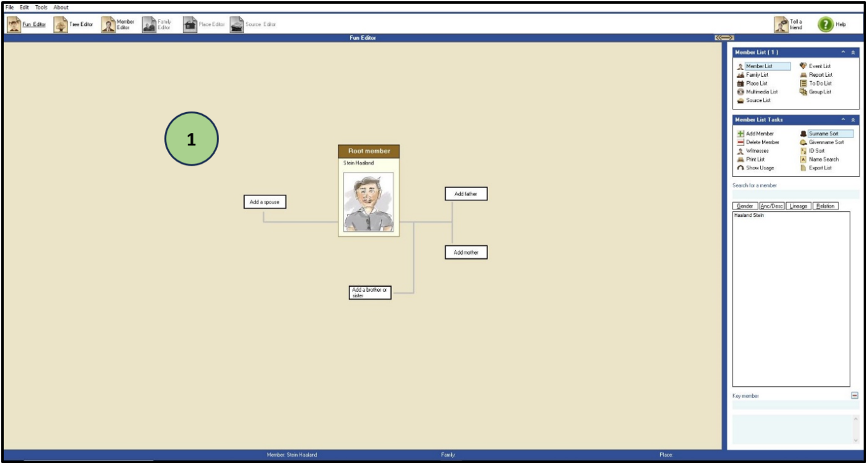This screenshot has width=868, height=465.
Task: Collapse the Key member section
Action: (854, 395)
